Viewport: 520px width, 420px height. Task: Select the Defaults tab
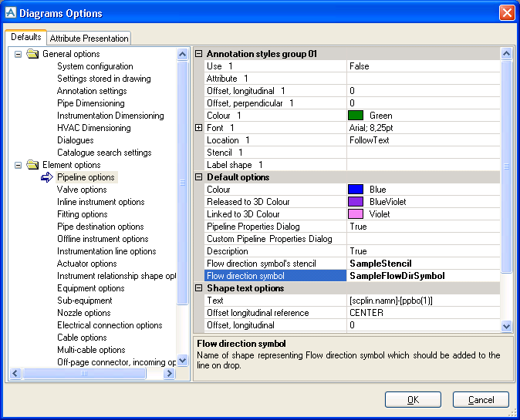25,37
